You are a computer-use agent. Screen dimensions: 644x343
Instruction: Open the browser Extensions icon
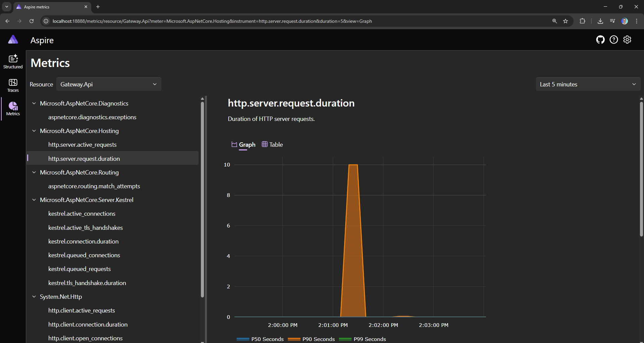click(582, 21)
